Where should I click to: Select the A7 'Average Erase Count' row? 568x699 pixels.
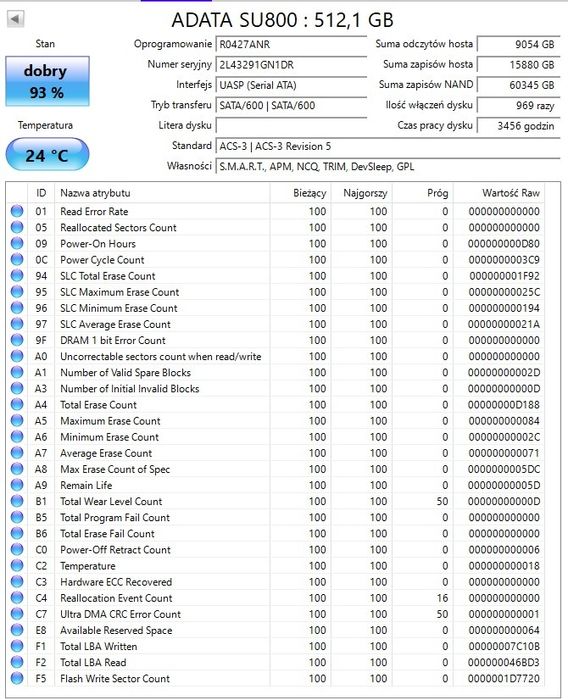(x=276, y=452)
